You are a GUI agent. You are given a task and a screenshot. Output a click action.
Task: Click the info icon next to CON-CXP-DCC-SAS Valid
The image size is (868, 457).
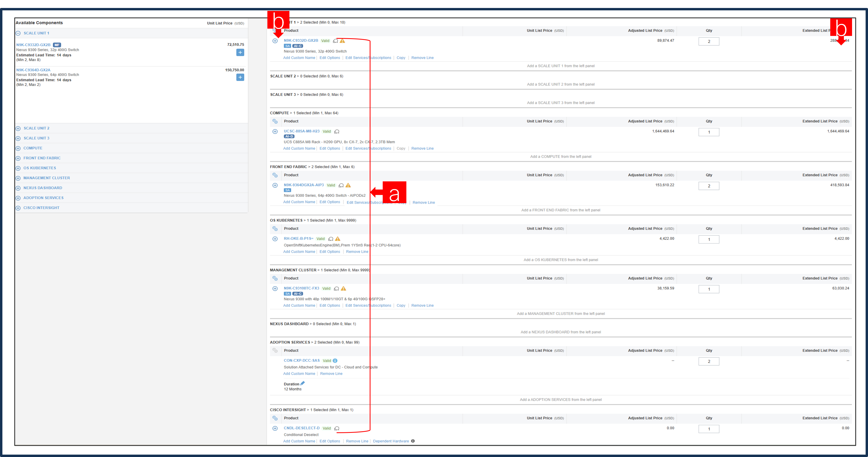click(x=335, y=360)
